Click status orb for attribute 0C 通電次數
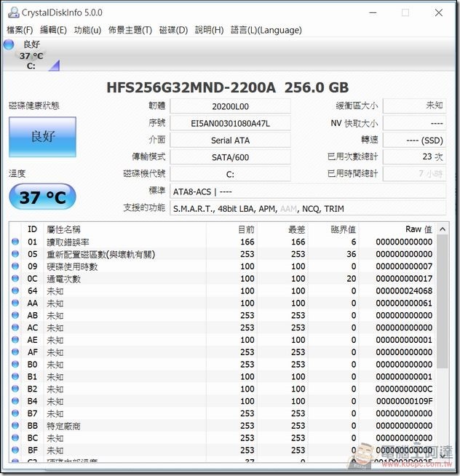This screenshot has width=460, height=476. (15, 278)
